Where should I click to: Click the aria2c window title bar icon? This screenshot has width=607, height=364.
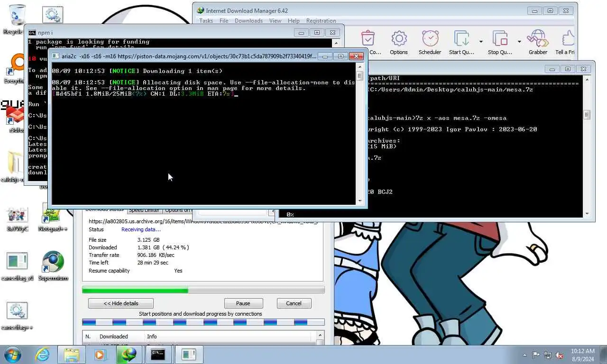(55, 56)
